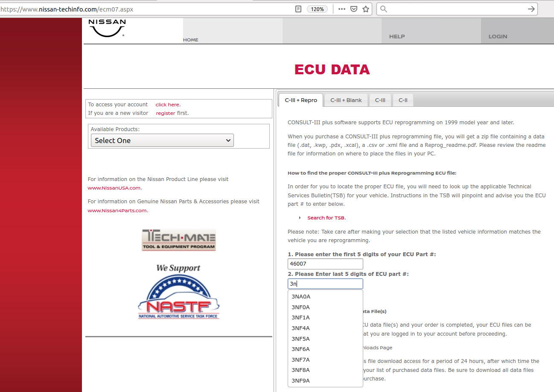This screenshot has height=392, width=554.
Task: Open the page actions three-dot menu
Action: [342, 9]
